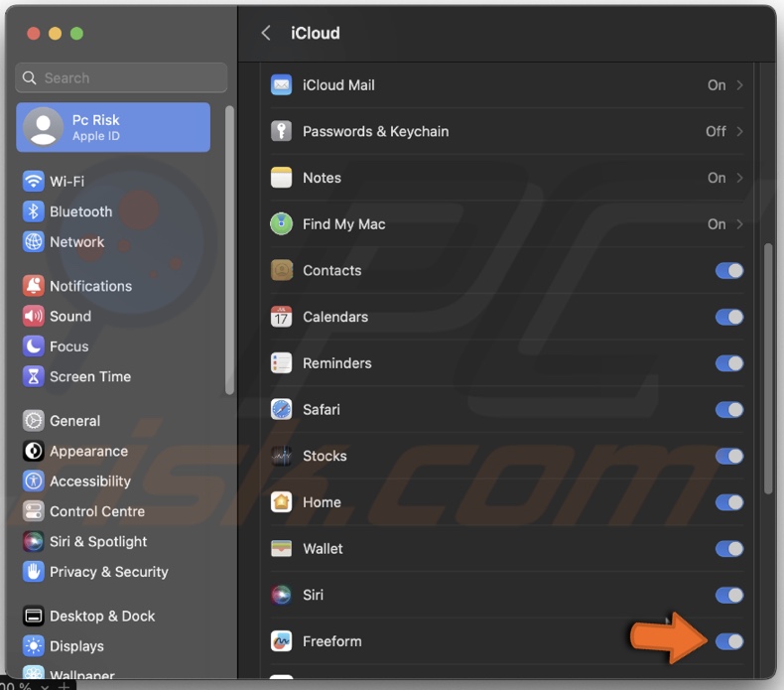Screen dimensions: 784x690
Task: Click the Calendars app icon
Action: [x=281, y=317]
